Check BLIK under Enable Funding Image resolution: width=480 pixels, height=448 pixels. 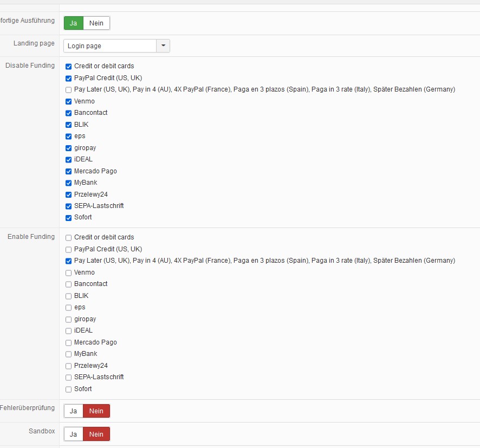click(x=69, y=296)
